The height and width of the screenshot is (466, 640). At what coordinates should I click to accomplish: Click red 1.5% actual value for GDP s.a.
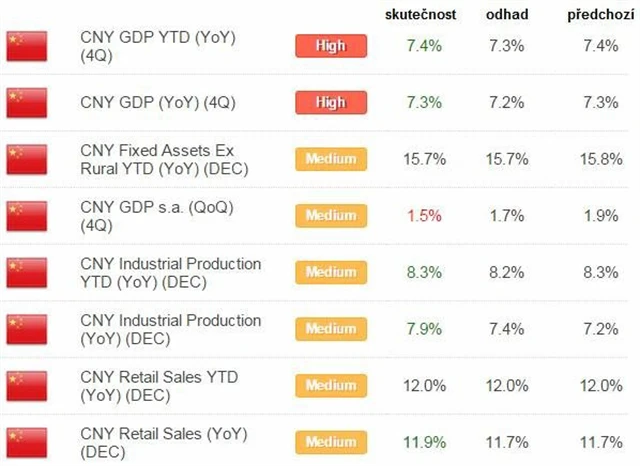pyautogui.click(x=425, y=215)
